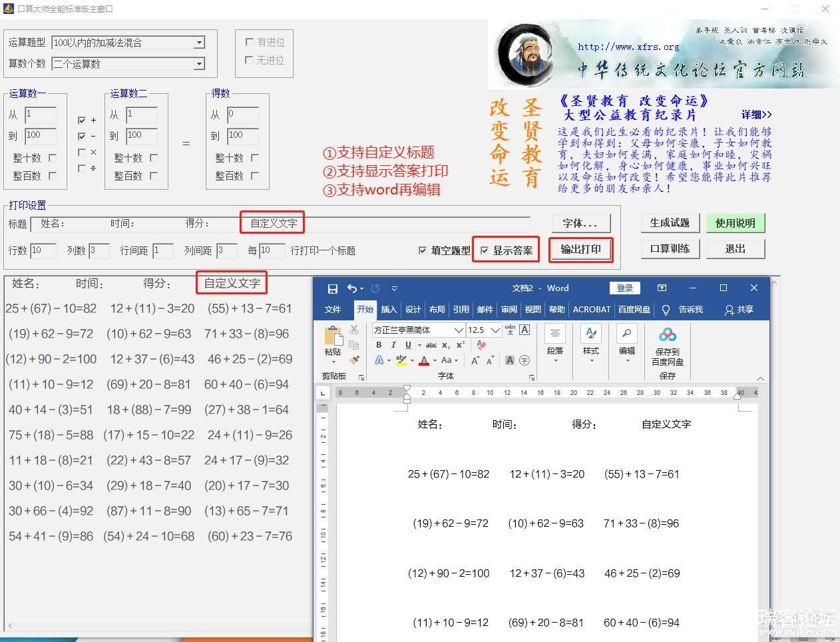
Task: Increase font size with the grow font icon
Action: pyautogui.click(x=475, y=360)
